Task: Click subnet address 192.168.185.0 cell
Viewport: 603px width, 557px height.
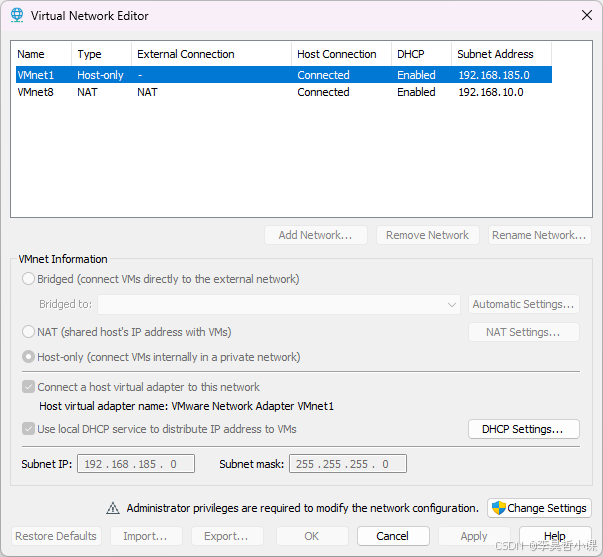Action: point(494,75)
